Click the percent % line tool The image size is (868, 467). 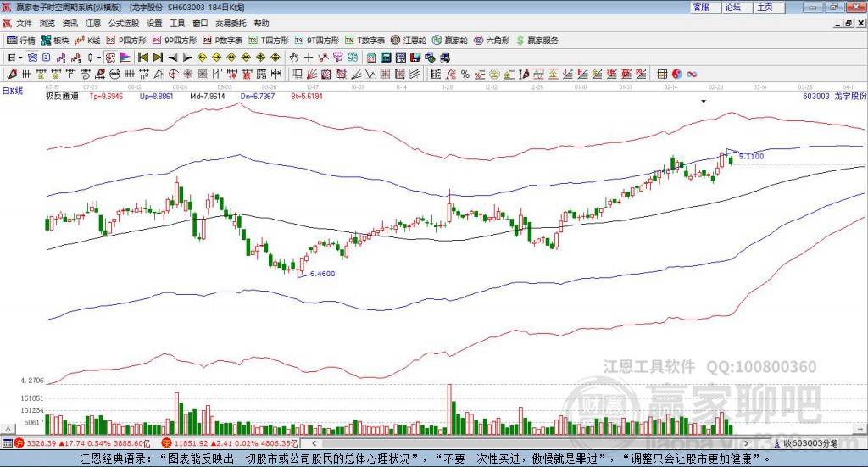pos(465,74)
